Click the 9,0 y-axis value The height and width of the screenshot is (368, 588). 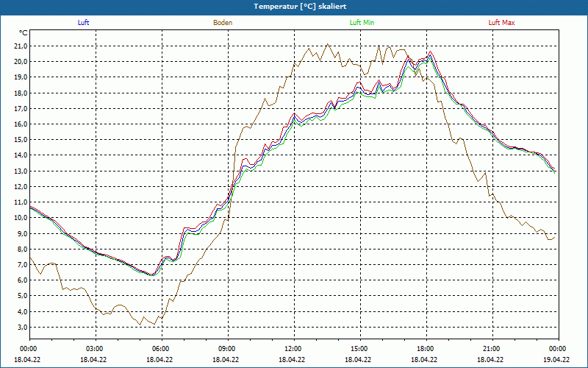tap(21, 233)
